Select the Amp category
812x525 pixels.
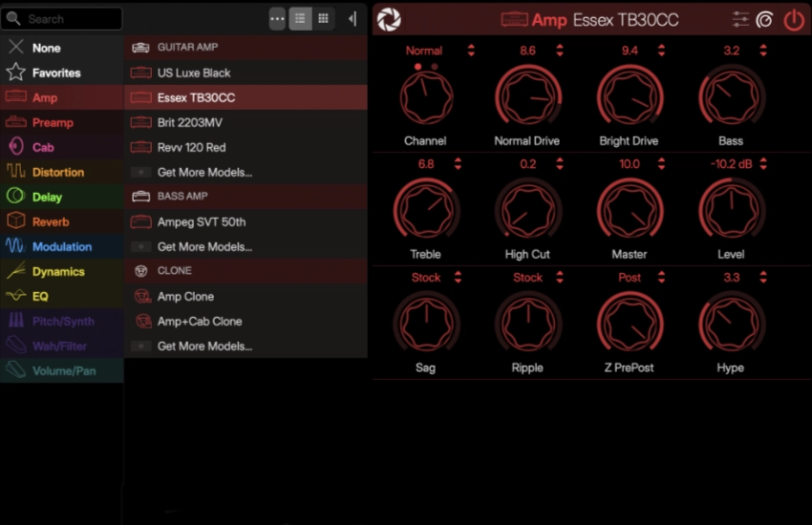pos(62,97)
